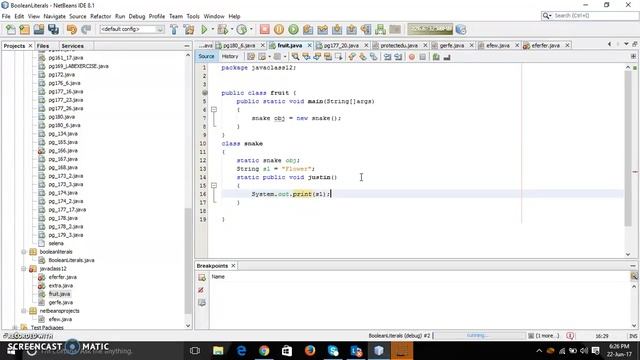Click the Build Project hammer icon
This screenshot has height=360, width=640.
click(x=174, y=29)
